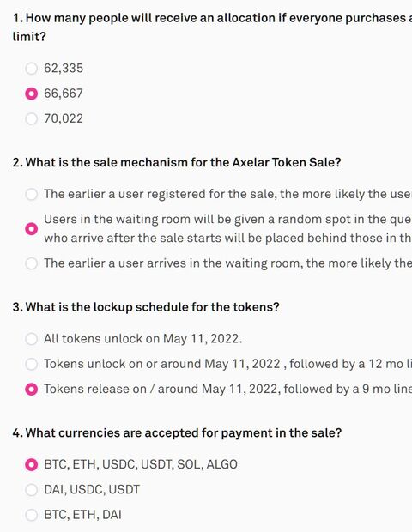Select the 62,335 answer option
Screen dimensions: 412x532
point(31,68)
